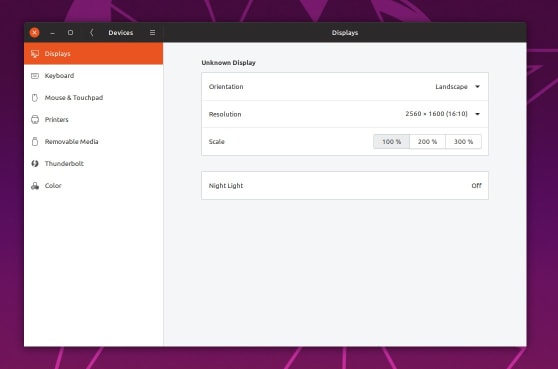Open the hamburger menu in header bar
558x369 pixels.
pos(152,33)
